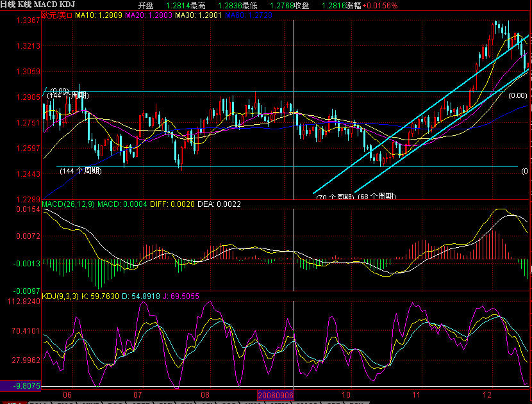Click the highlighted 20060906 date marker
Viewport: 532px width, 404px height.
(x=276, y=395)
